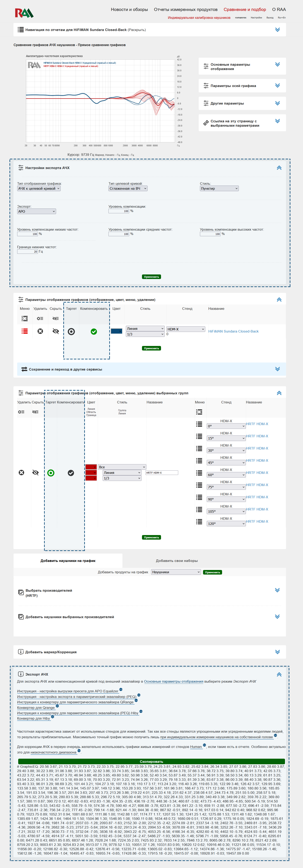Set HiFiMAN Sundara as target with radio button
The image size is (303, 868).
(71, 331)
